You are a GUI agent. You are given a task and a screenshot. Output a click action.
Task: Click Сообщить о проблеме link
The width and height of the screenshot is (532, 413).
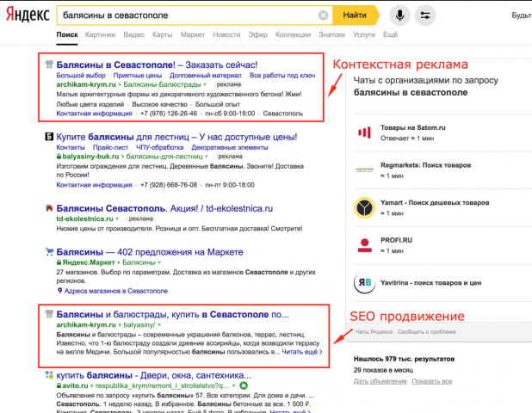coord(427,331)
